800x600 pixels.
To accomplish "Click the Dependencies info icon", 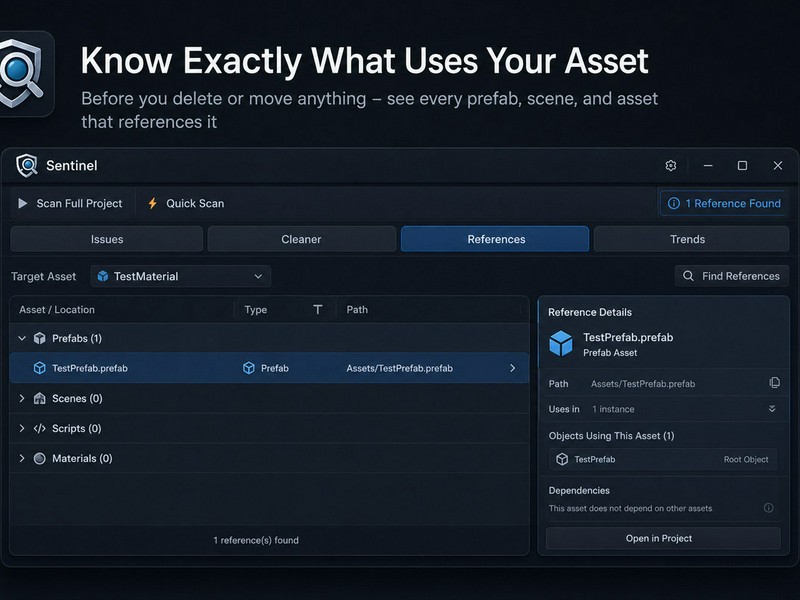I will point(768,508).
